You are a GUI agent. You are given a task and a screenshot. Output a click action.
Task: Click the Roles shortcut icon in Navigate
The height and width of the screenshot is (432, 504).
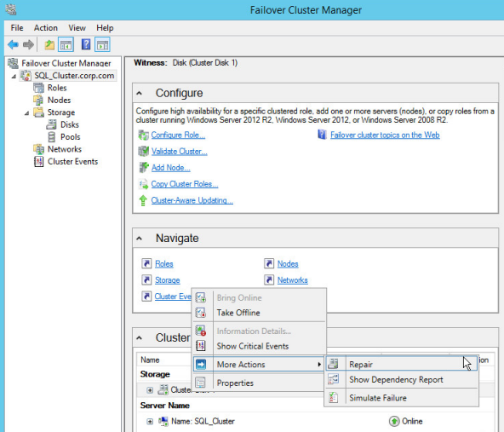pyautogui.click(x=146, y=263)
